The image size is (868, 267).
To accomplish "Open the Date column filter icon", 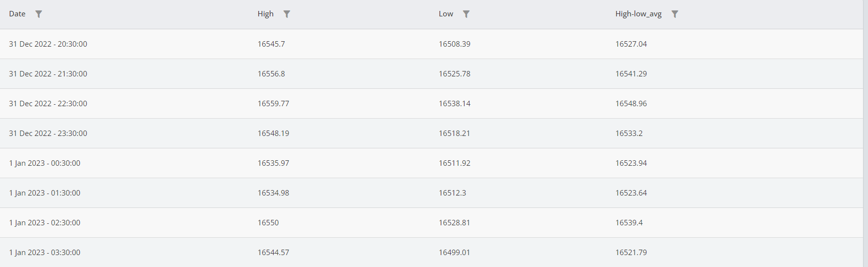I will (x=39, y=14).
